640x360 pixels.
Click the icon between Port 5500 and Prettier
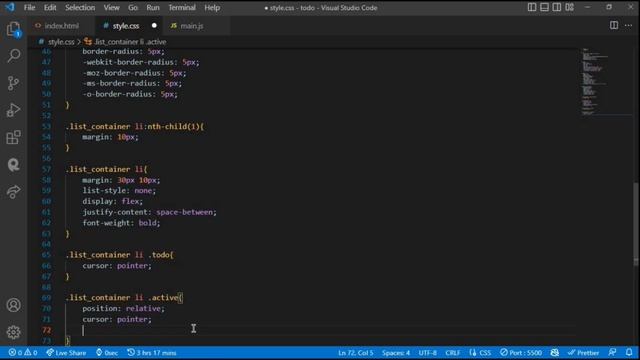point(555,353)
